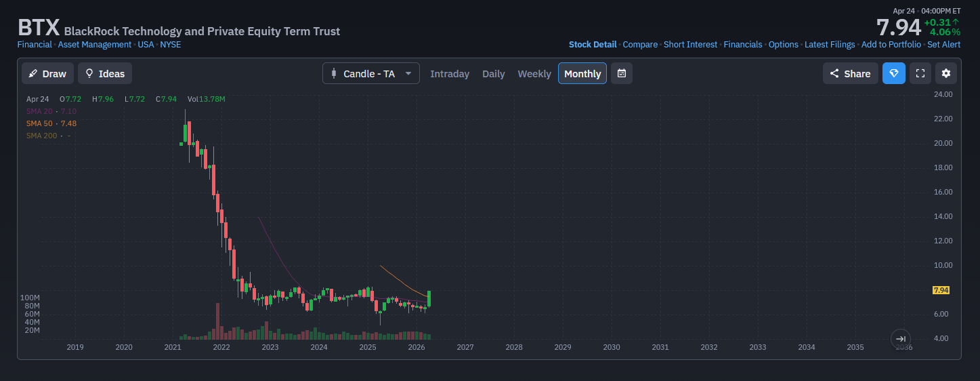Screen dimensions: 980x381
Task: Open the Ideas lightbulb panel
Action: (105, 73)
